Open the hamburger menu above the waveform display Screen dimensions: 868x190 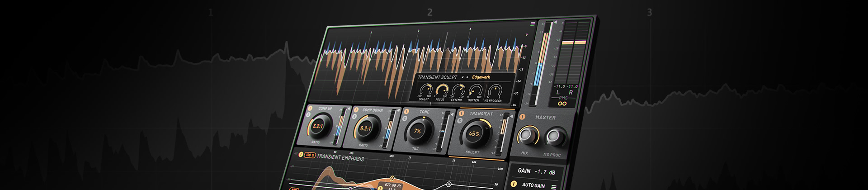(x=533, y=24)
